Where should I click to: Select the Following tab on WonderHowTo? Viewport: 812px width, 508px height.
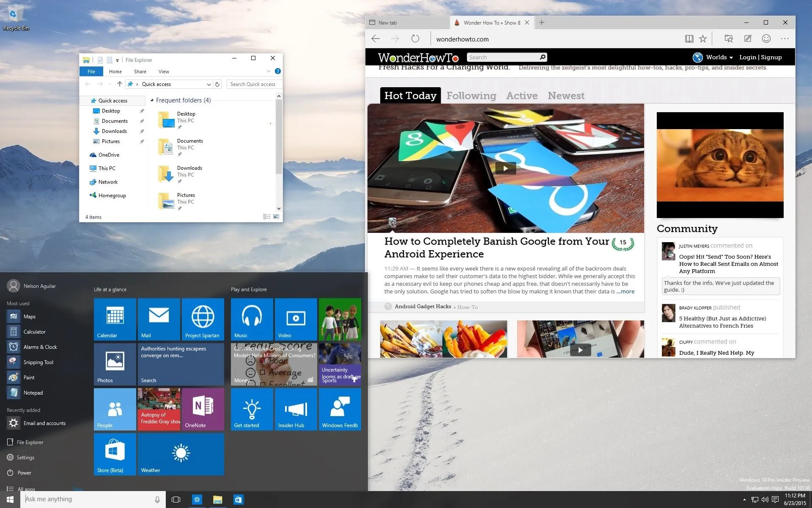(x=471, y=96)
